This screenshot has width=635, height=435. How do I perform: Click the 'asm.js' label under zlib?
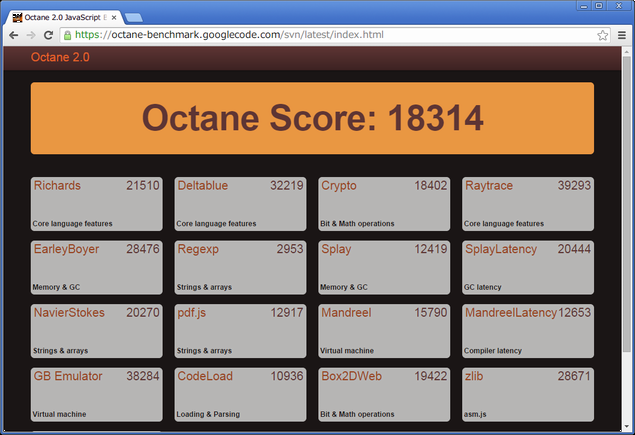[475, 414]
